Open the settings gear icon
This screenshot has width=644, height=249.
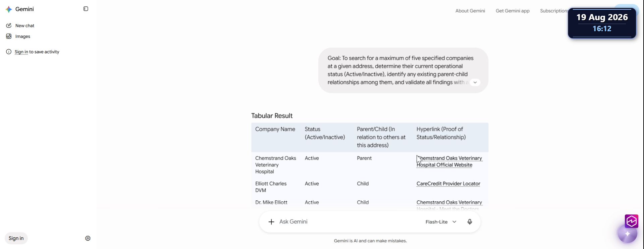(x=88, y=238)
